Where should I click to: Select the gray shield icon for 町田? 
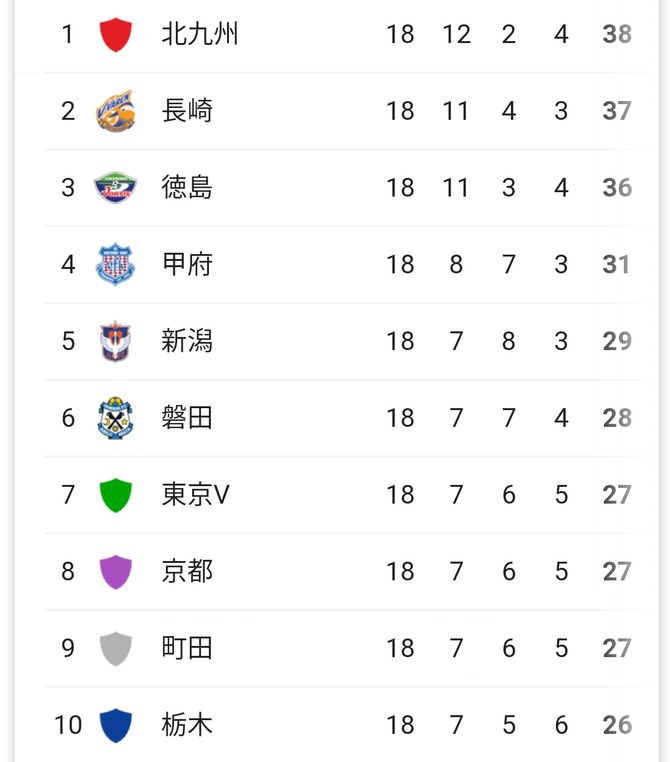coord(115,648)
